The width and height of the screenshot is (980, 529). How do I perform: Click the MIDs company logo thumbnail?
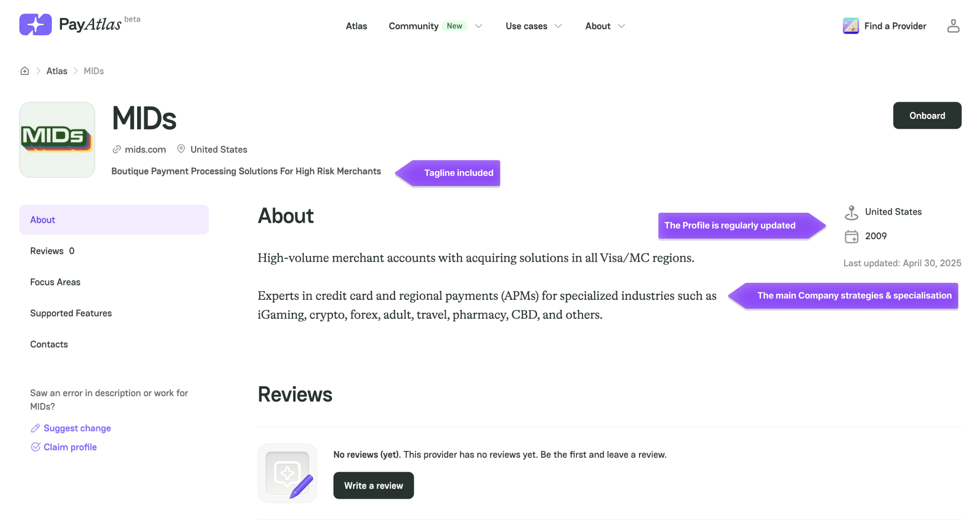coord(57,140)
